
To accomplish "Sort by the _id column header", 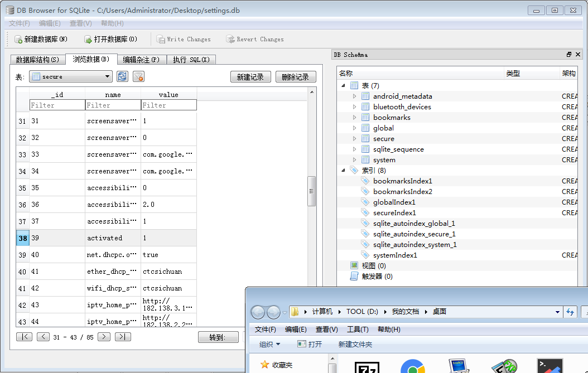I will coord(57,94).
